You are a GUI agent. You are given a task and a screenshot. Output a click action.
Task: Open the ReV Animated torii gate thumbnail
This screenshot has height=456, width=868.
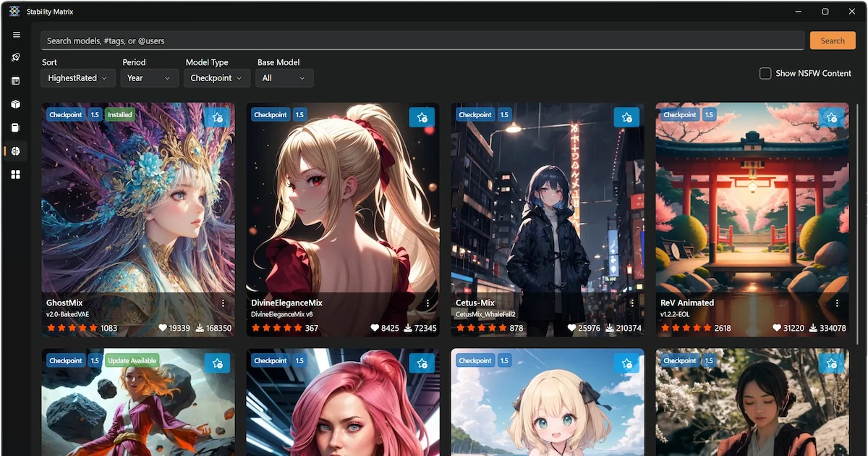752,203
